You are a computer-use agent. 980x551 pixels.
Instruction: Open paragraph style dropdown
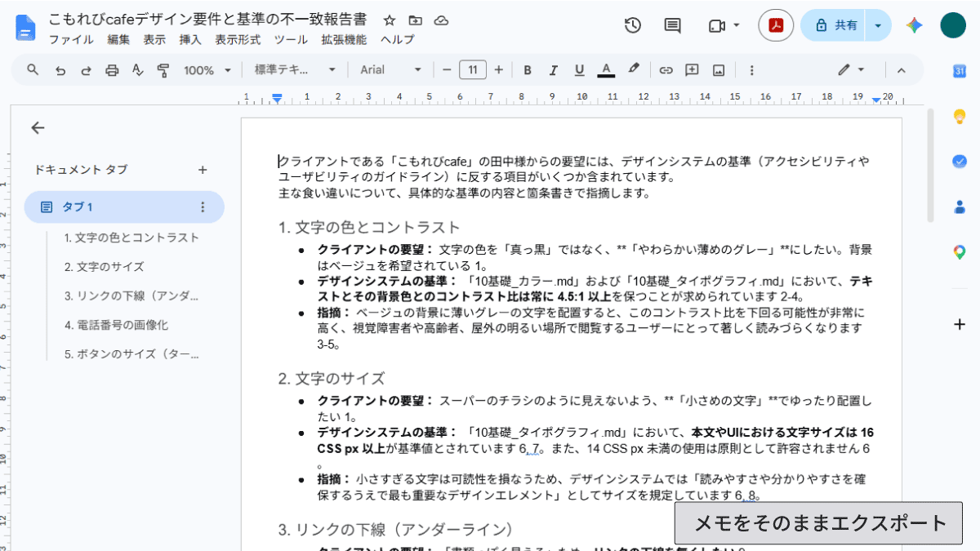[x=295, y=70]
